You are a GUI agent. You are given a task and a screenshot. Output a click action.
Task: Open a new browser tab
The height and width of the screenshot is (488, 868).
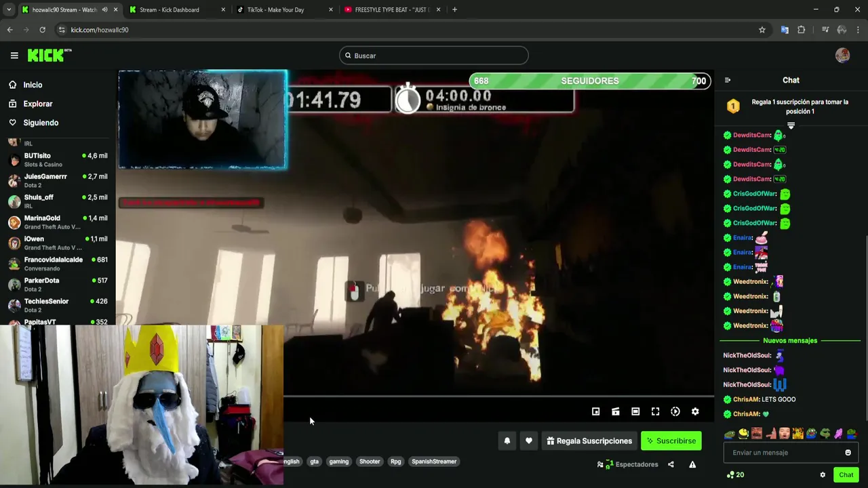point(454,9)
